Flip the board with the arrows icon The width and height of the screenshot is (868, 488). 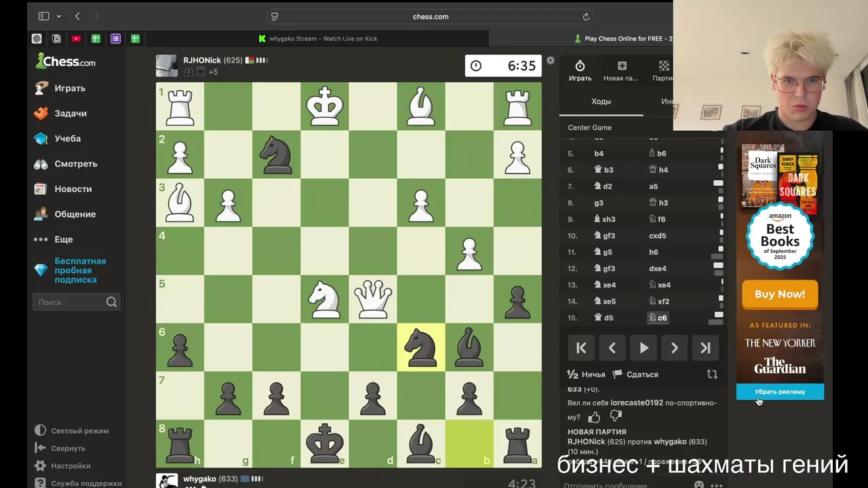pyautogui.click(x=712, y=374)
